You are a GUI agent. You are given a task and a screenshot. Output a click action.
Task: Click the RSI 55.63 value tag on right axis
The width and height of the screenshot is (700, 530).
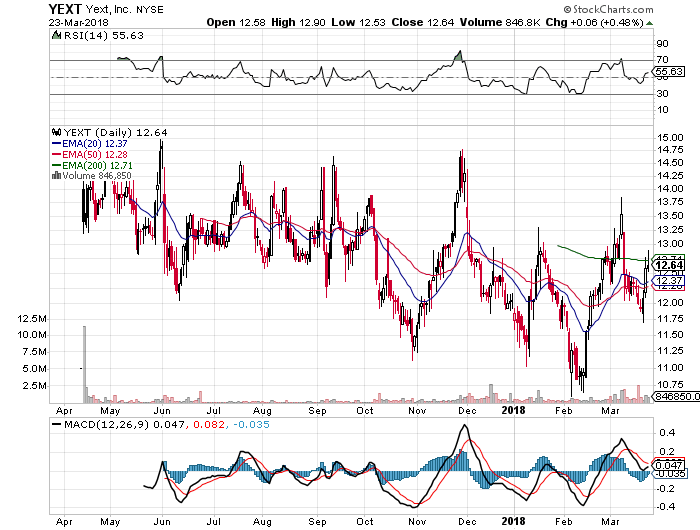[669, 71]
